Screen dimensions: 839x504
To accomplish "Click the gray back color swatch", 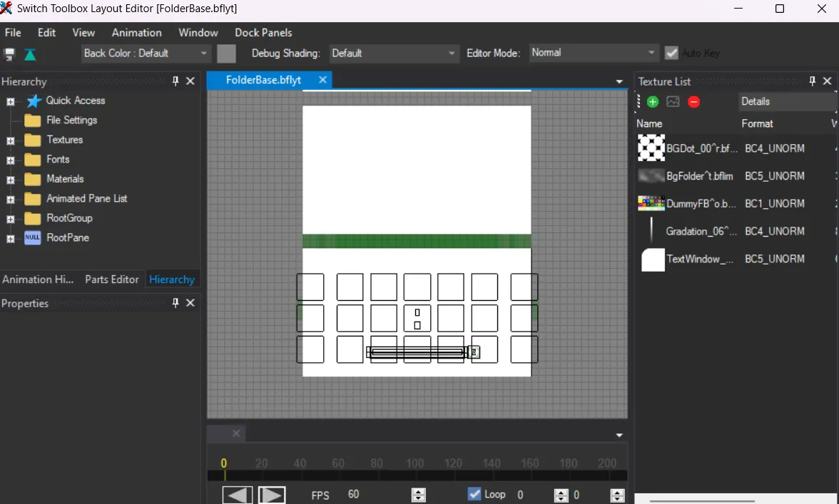I will (226, 53).
